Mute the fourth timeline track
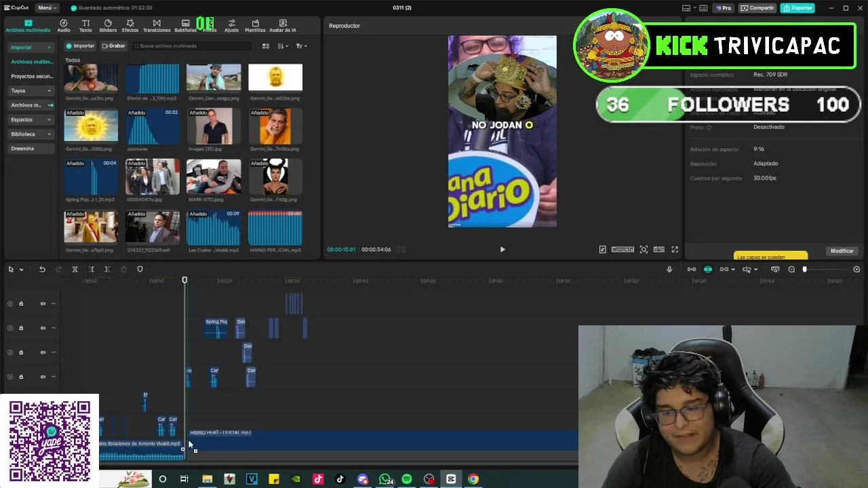The height and width of the screenshot is (488, 868). [43, 377]
